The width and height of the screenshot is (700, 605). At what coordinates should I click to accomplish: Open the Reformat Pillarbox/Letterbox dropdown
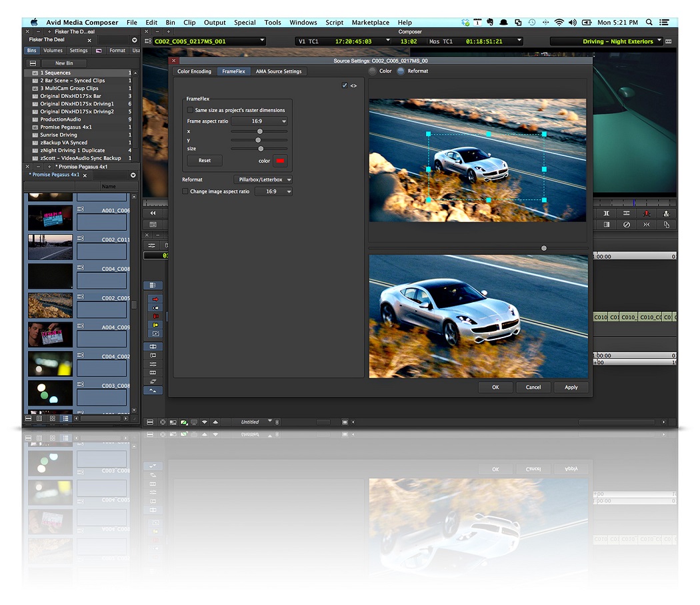(x=263, y=179)
